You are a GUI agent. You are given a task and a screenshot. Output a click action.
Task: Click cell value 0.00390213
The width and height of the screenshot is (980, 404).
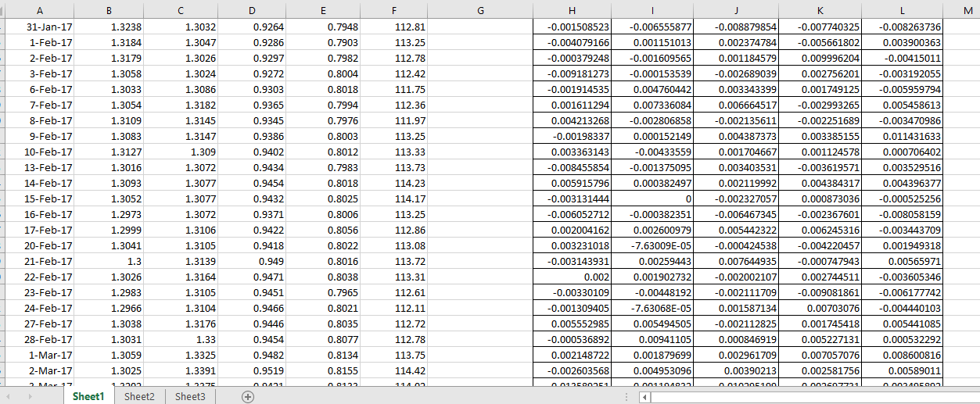pyautogui.click(x=737, y=370)
